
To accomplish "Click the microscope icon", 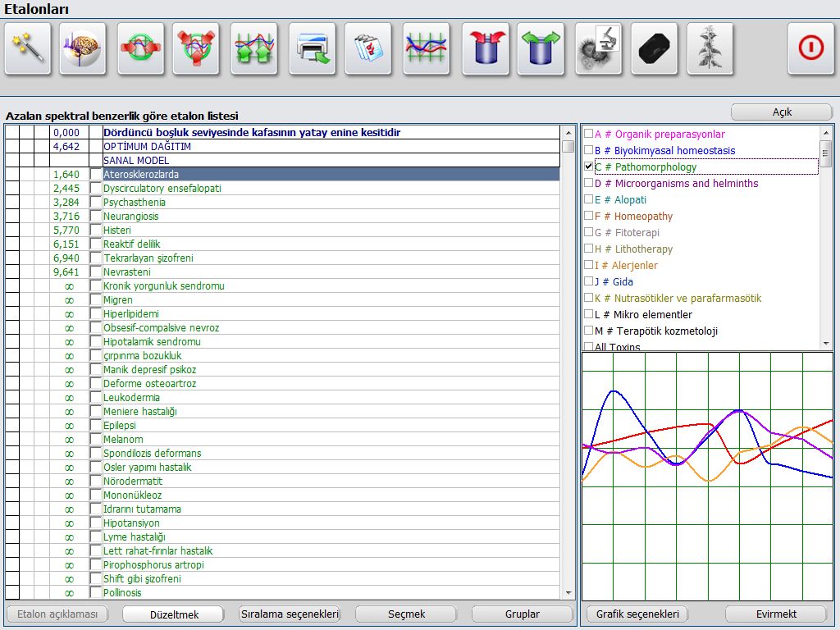I will click(x=598, y=48).
